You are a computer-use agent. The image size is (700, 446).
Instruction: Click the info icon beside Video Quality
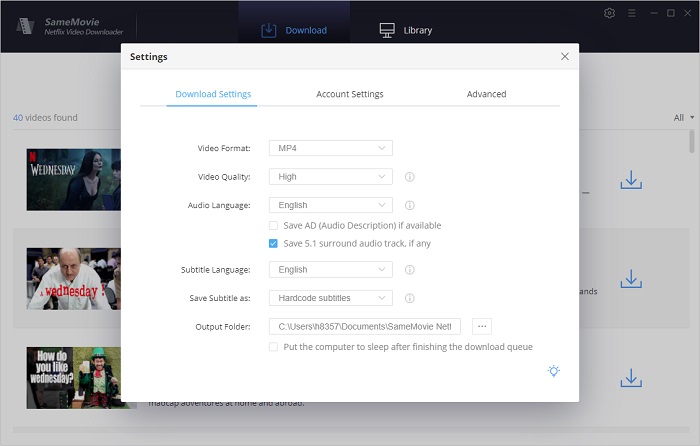pos(410,177)
